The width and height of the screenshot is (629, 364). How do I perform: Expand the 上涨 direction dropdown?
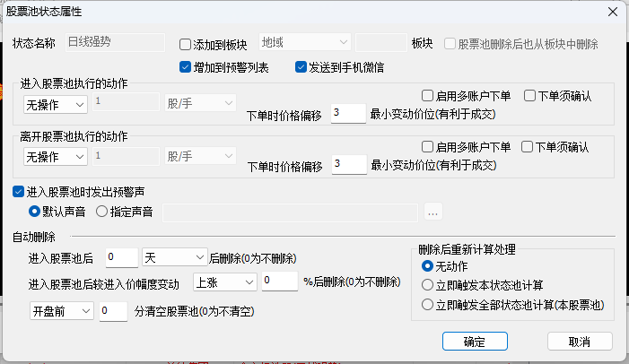click(x=224, y=282)
